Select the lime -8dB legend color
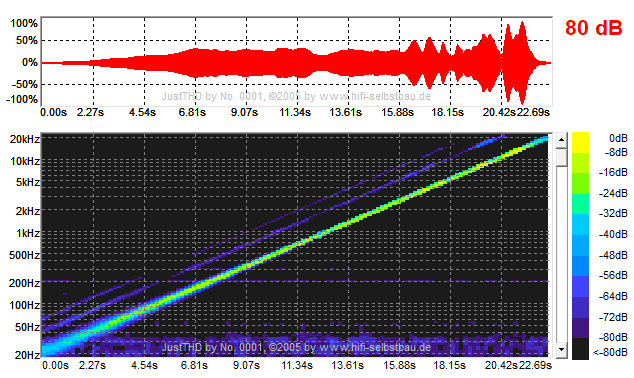634x378 pixels. 580,163
